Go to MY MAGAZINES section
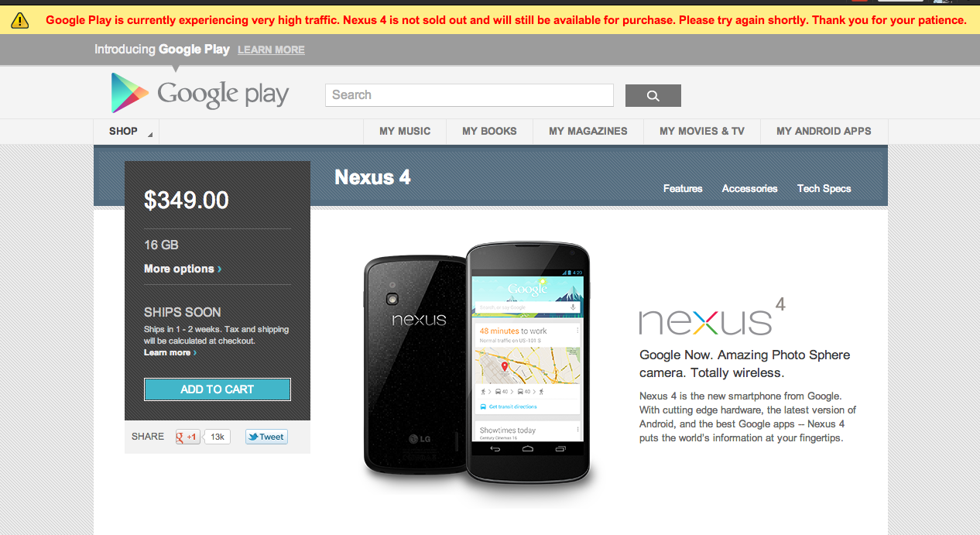The height and width of the screenshot is (535, 980). click(x=588, y=132)
